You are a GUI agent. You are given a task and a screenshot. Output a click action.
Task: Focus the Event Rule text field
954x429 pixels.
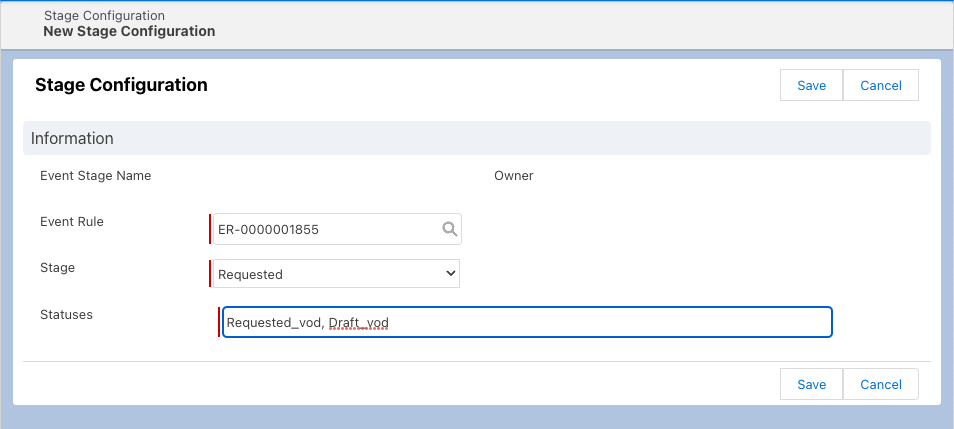pos(325,229)
